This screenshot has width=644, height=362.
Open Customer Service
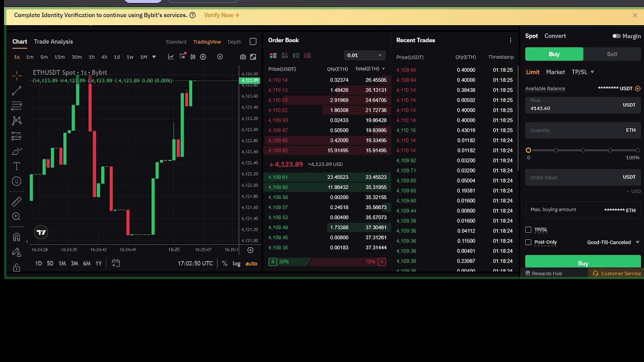[x=617, y=274]
